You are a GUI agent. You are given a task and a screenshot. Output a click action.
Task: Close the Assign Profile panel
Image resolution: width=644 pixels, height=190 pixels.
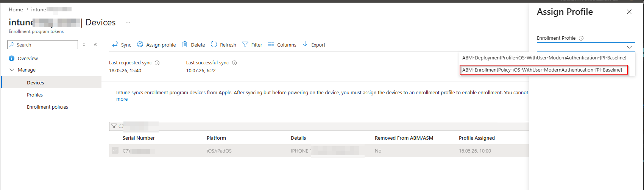click(629, 12)
